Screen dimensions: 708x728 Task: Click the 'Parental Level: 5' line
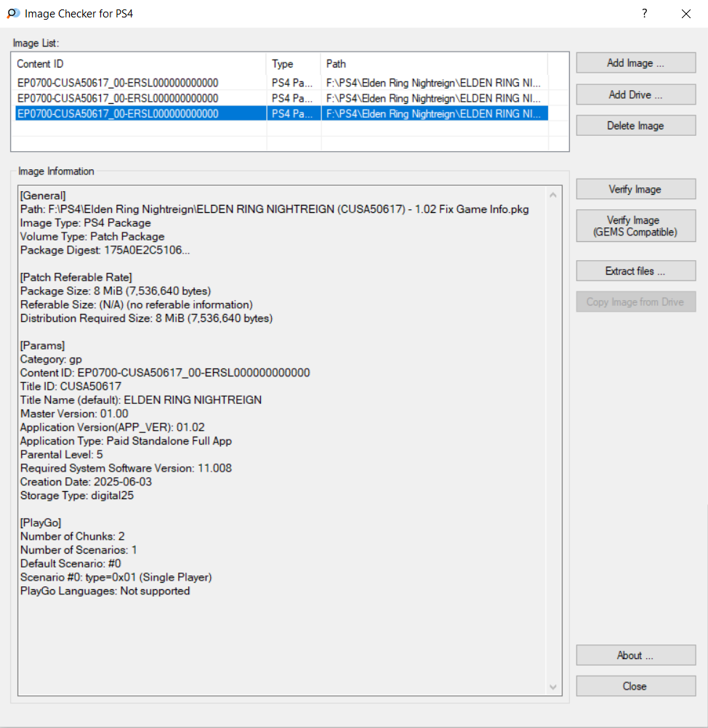point(61,455)
